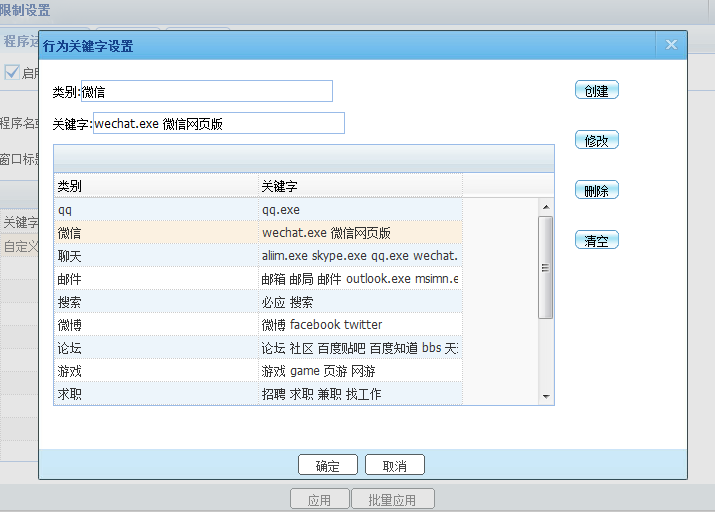
Task: Click the 创建 (create) button
Action: tap(596, 90)
